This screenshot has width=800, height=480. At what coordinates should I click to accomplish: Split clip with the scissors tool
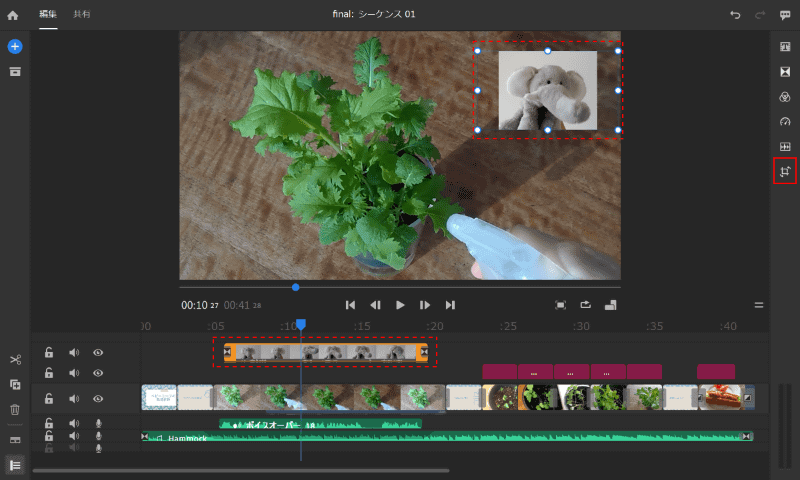point(15,360)
